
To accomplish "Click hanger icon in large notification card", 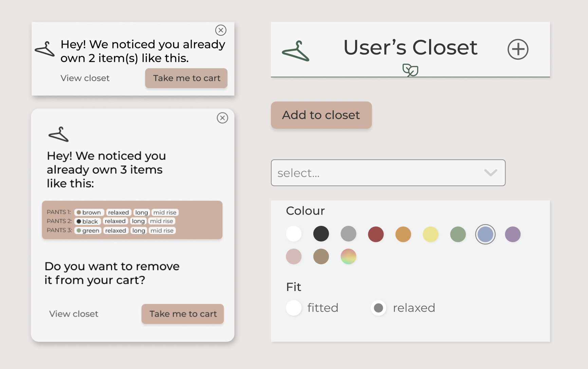I will [x=59, y=134].
